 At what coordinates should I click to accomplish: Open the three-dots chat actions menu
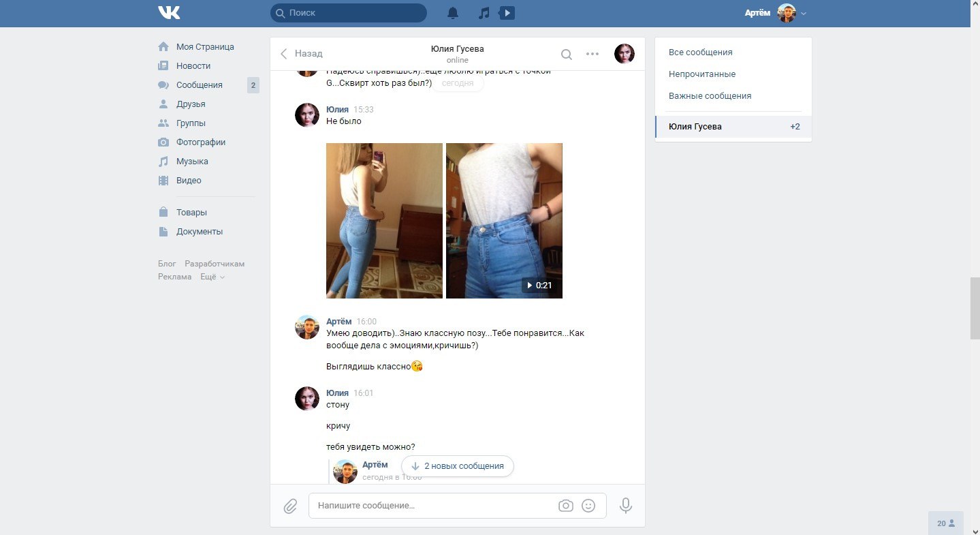click(592, 54)
